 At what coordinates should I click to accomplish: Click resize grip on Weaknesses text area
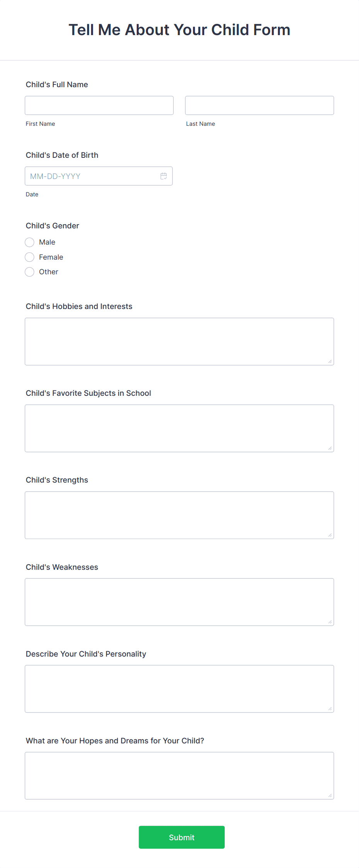[x=330, y=622]
